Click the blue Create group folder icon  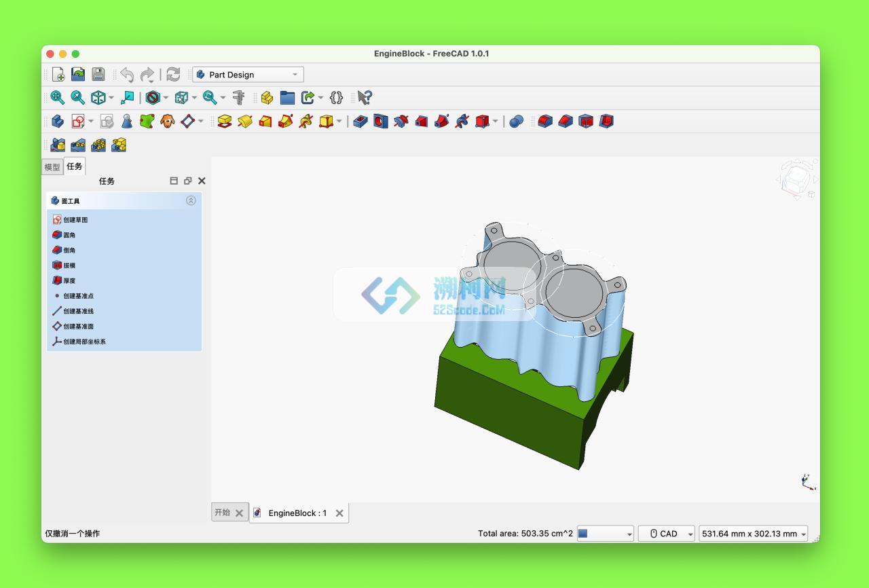point(287,98)
